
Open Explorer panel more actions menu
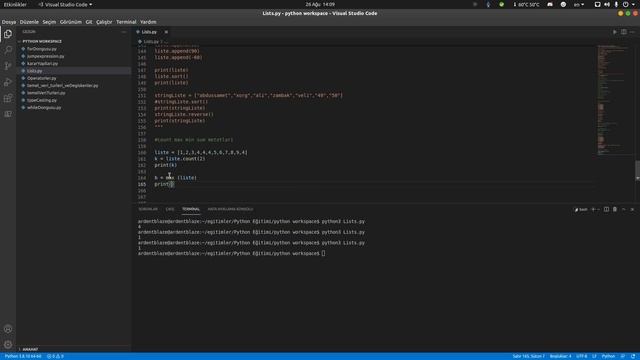124,32
